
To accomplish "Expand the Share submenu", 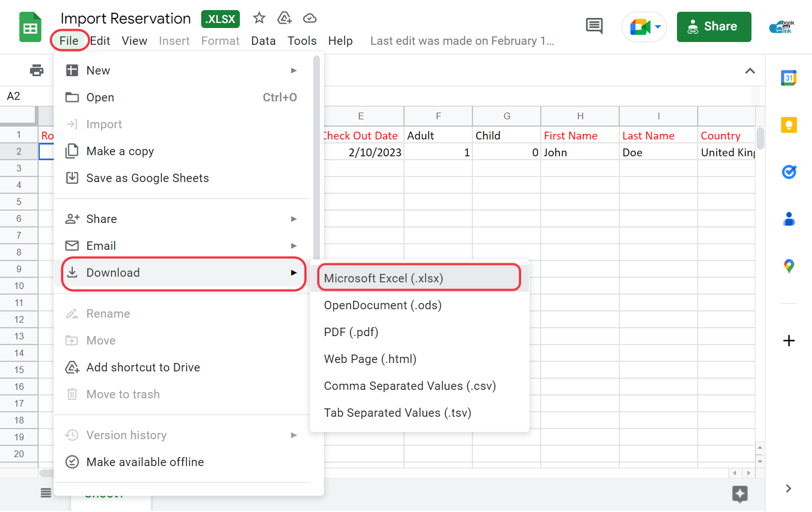I will tap(182, 219).
